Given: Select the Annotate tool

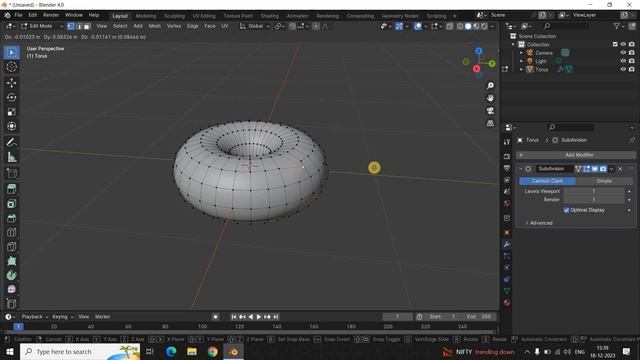Looking at the screenshot, I should (x=11, y=142).
